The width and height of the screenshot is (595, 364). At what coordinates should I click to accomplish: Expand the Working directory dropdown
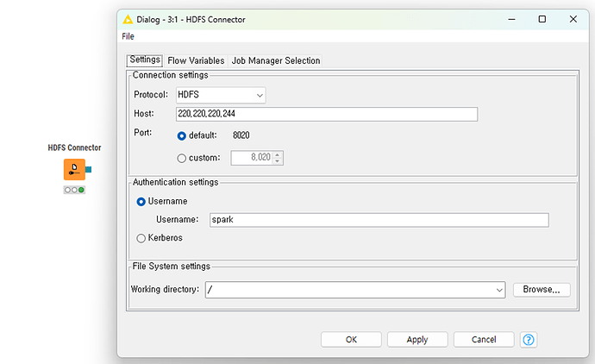(499, 291)
